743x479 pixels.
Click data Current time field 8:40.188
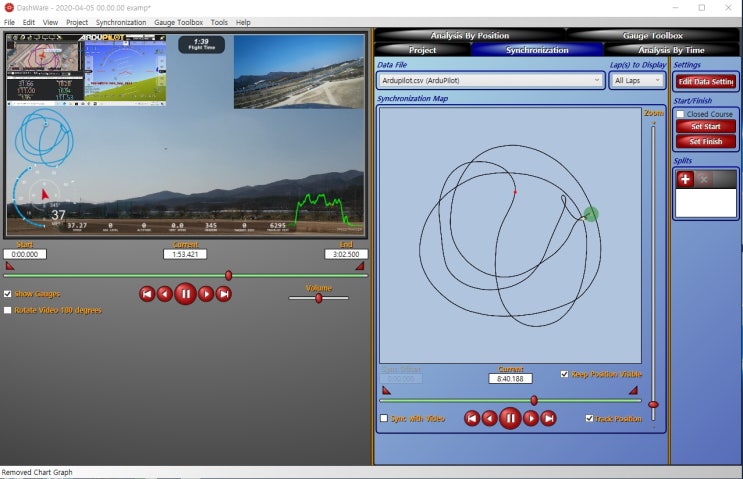pyautogui.click(x=510, y=379)
